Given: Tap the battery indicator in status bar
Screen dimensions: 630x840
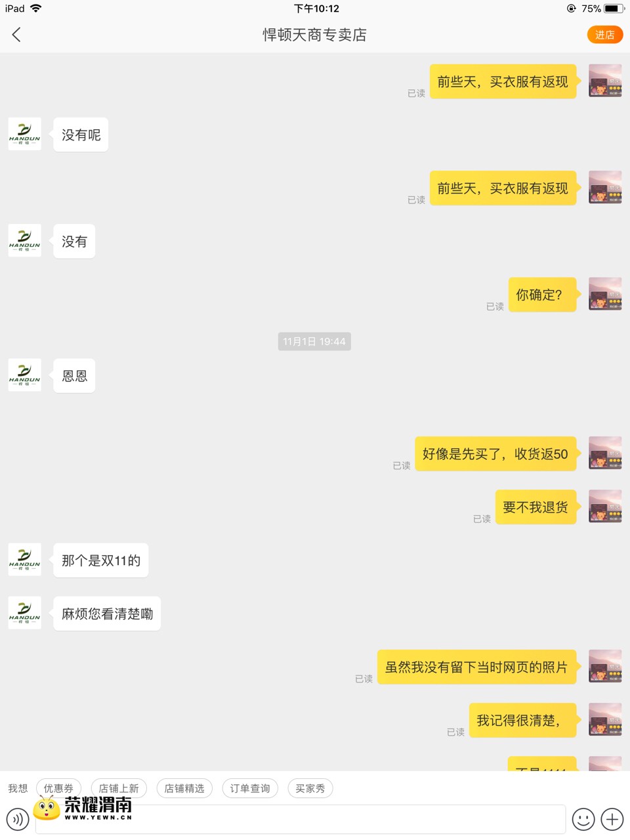Looking at the screenshot, I should 614,9.
